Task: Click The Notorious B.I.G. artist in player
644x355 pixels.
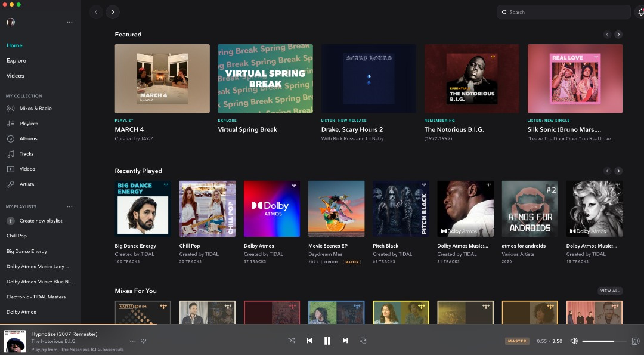Action: tap(54, 341)
